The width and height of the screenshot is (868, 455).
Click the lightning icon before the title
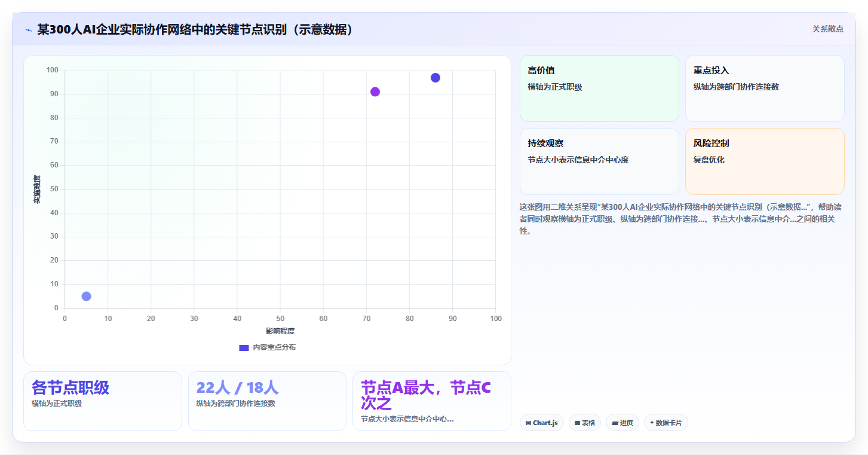29,29
